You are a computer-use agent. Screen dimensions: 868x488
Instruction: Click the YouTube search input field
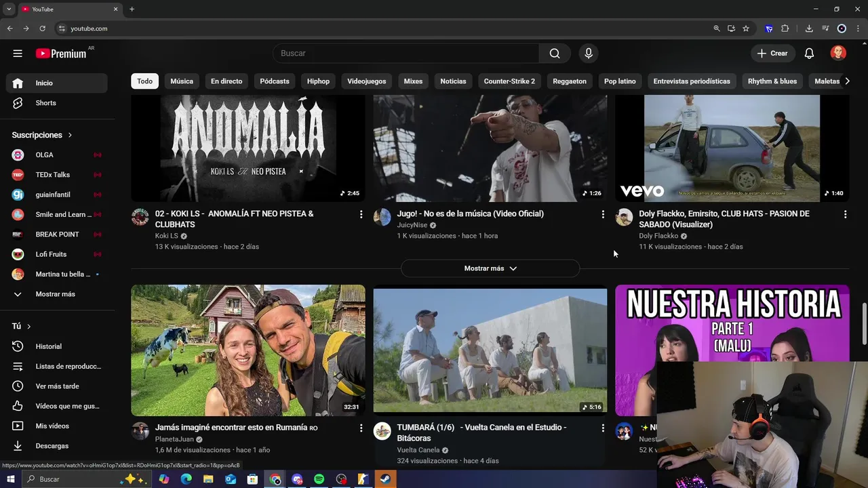(406, 54)
